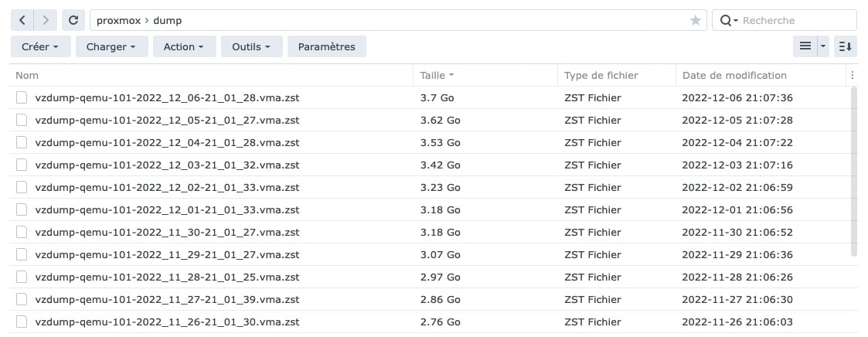Sort files by Taille column
The height and width of the screenshot is (337, 868).
437,75
